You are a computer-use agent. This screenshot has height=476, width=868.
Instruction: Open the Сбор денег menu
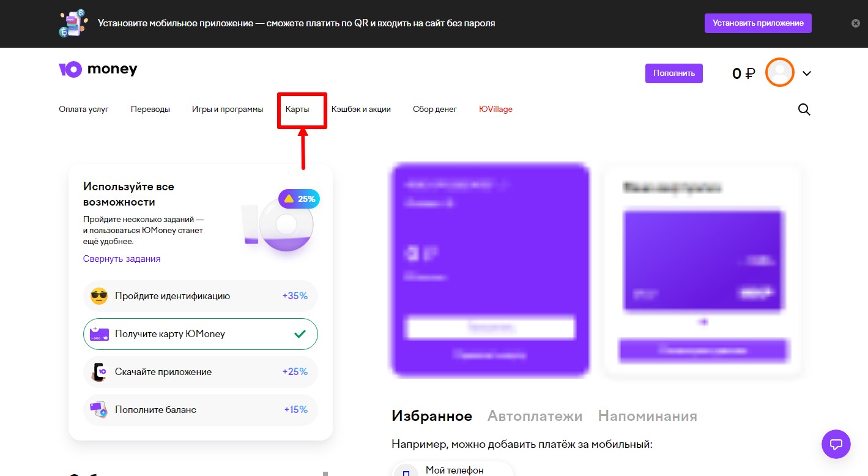pyautogui.click(x=435, y=110)
